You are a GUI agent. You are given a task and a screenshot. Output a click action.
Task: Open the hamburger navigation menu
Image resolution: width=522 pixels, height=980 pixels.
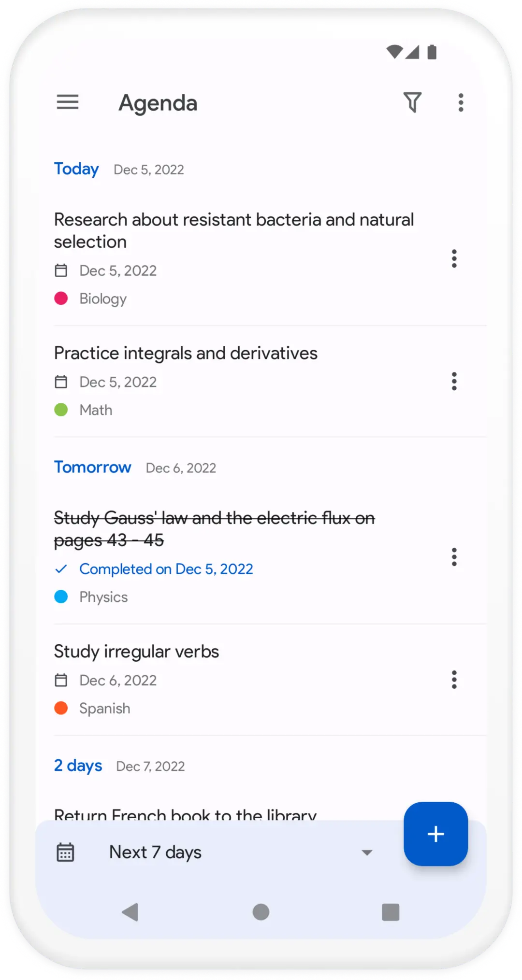pyautogui.click(x=68, y=102)
